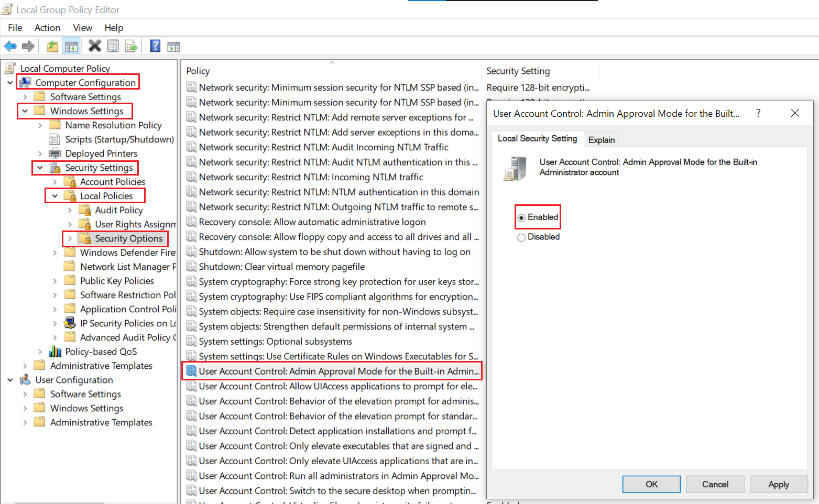This screenshot has width=819, height=504.
Task: Switch to the Local Security Setting tab
Action: click(537, 138)
